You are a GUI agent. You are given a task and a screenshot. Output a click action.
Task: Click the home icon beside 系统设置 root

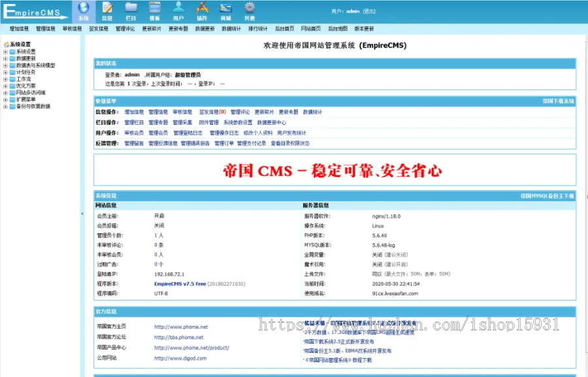[6, 44]
